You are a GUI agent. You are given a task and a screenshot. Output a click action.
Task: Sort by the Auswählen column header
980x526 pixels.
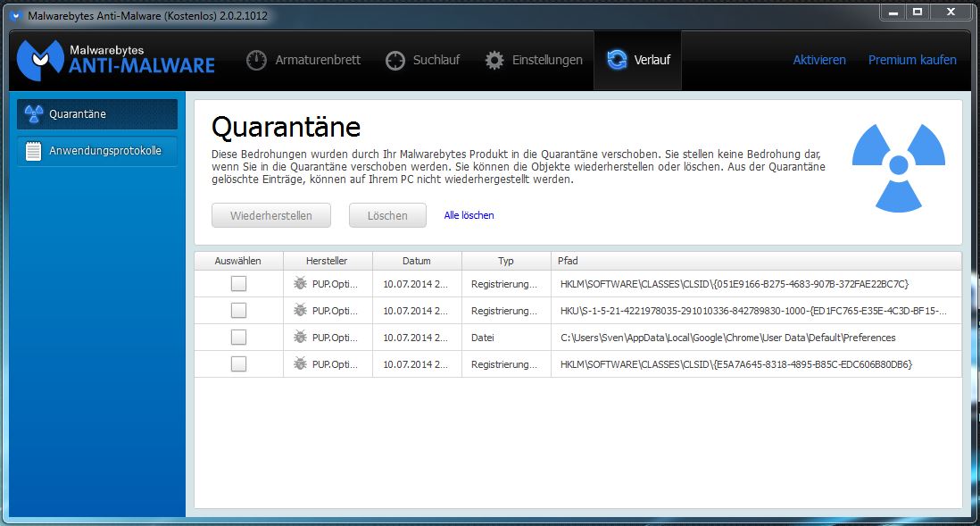tap(238, 261)
